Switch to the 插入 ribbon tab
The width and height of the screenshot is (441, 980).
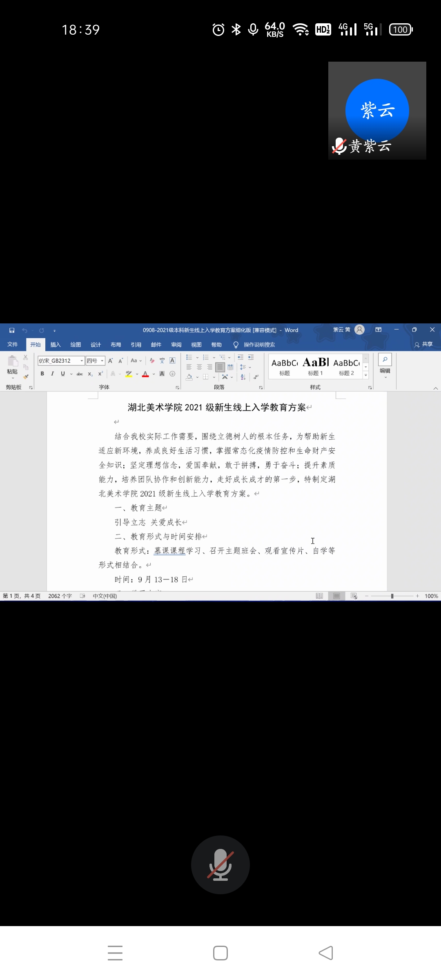tap(56, 345)
